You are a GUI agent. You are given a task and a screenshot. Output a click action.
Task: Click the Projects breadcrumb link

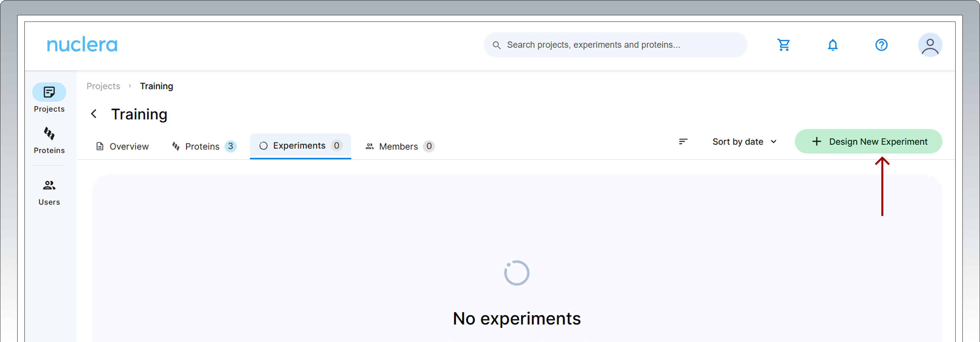(103, 86)
